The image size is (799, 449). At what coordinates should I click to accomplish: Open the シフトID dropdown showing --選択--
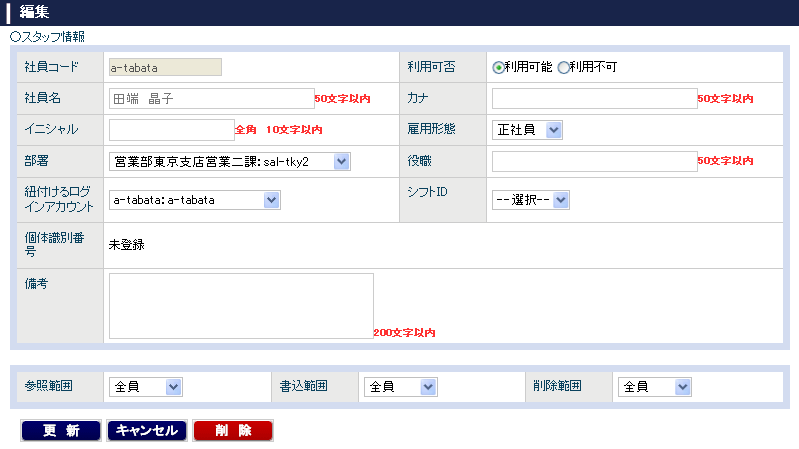click(x=530, y=200)
